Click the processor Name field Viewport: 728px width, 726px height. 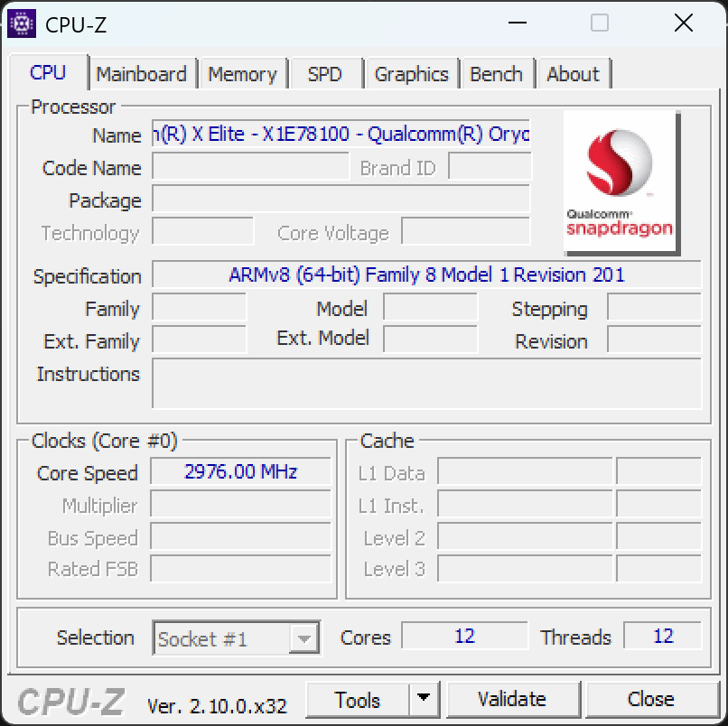point(341,134)
